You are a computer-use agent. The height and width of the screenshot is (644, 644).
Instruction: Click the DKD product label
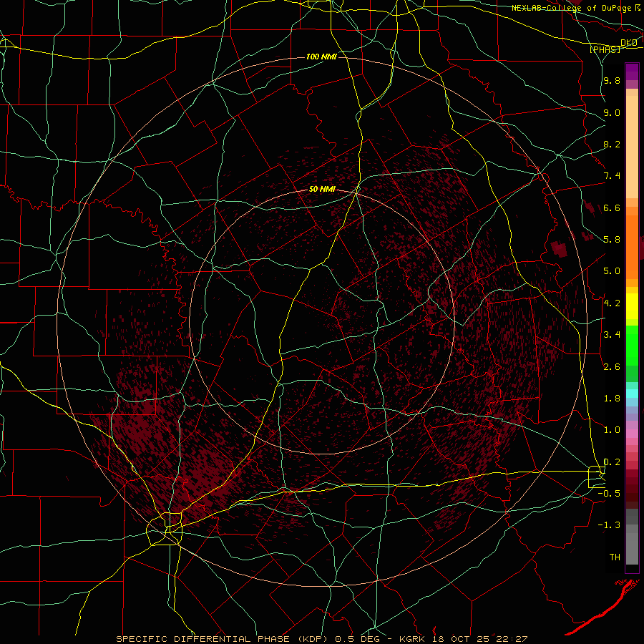629,43
